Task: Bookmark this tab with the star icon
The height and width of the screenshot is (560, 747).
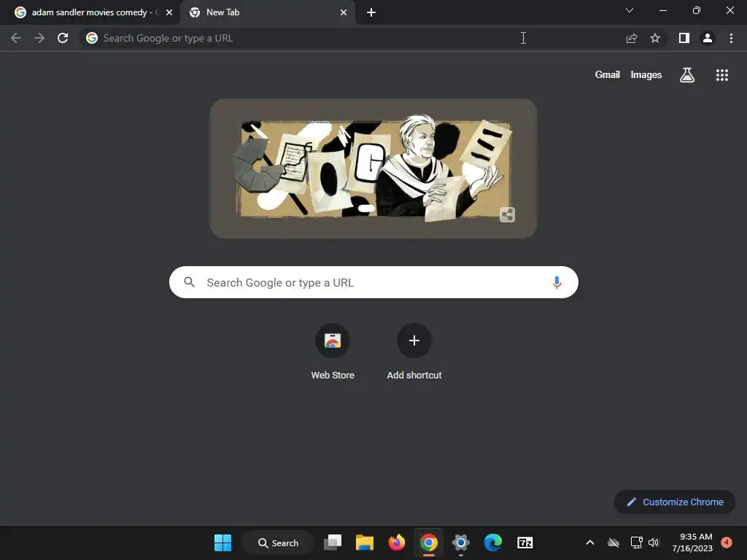Action: coord(655,38)
